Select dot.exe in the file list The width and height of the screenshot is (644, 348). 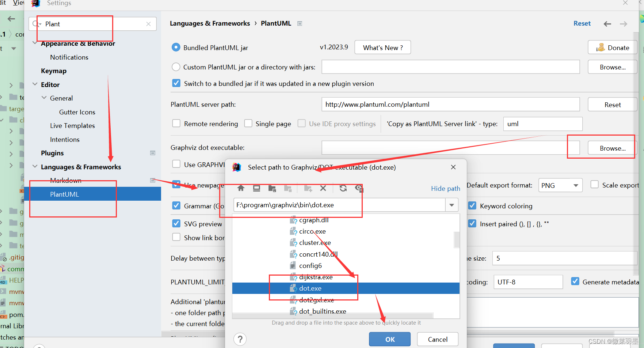tap(346, 288)
